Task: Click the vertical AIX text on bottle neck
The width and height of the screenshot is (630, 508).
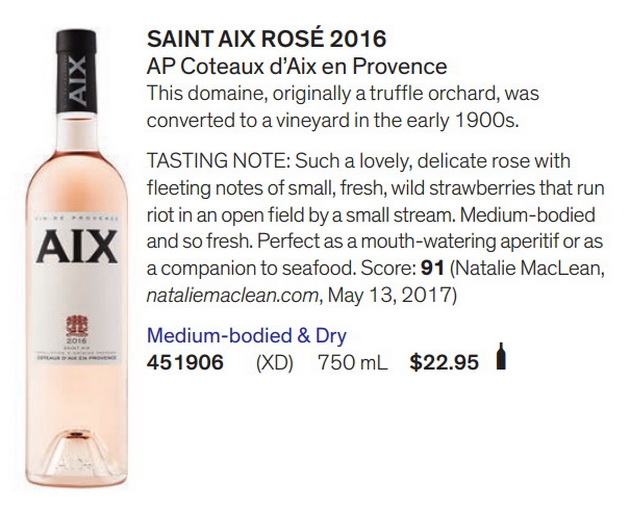Action: point(77,81)
